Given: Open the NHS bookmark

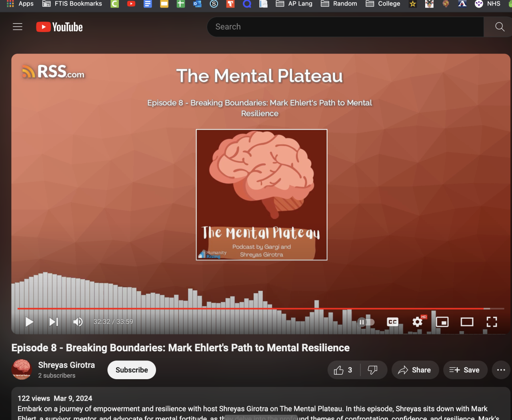Looking at the screenshot, I should click(488, 4).
